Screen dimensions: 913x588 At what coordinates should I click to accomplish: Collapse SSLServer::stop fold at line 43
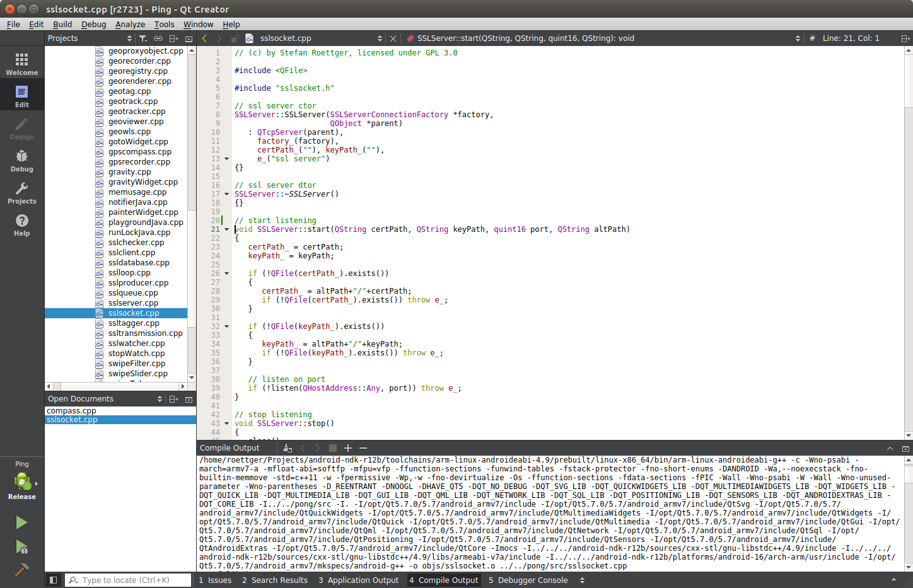[x=226, y=424]
